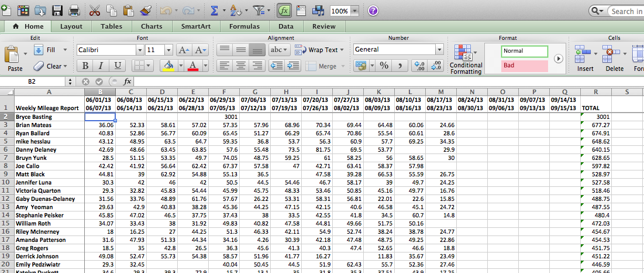
Task: Increase font size button
Action: click(x=184, y=50)
